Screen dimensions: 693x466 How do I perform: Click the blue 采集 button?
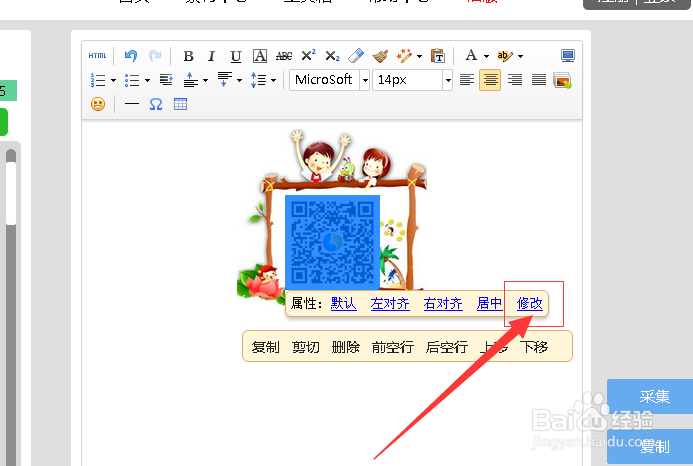point(650,396)
